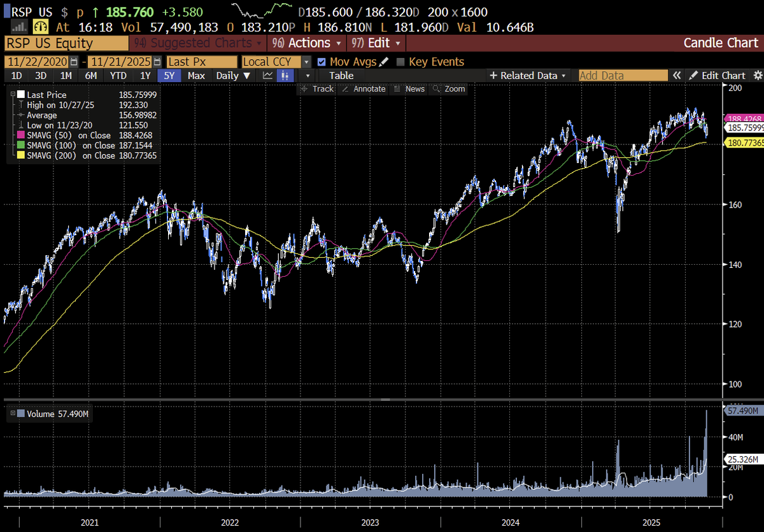
Task: Click the 188.4268 magenta SMAVG axis label
Action: point(744,119)
